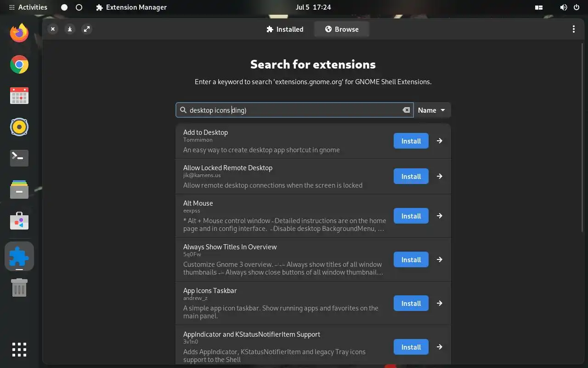Show all applications grid
588x368 pixels.
pyautogui.click(x=19, y=350)
